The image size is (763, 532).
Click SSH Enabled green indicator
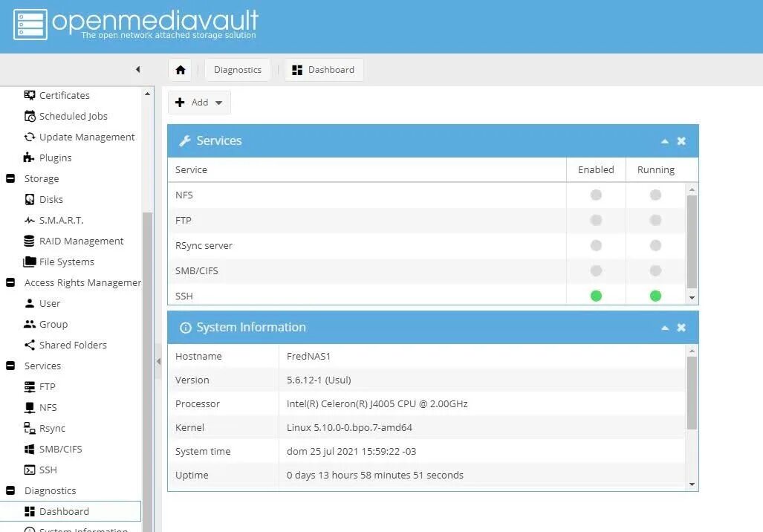point(596,296)
